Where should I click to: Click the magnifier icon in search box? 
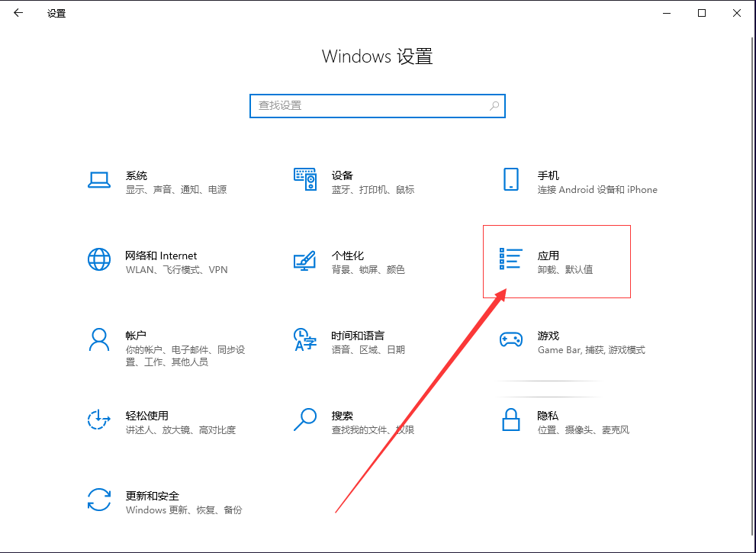494,105
